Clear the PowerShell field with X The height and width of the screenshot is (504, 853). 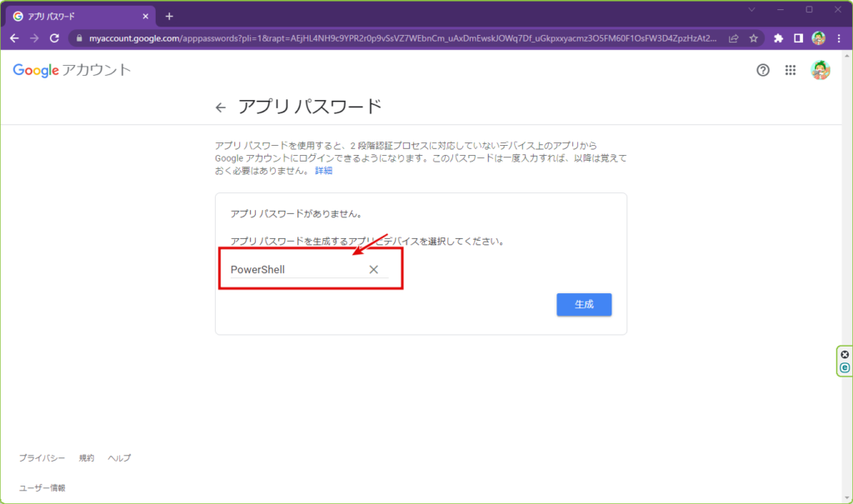374,269
